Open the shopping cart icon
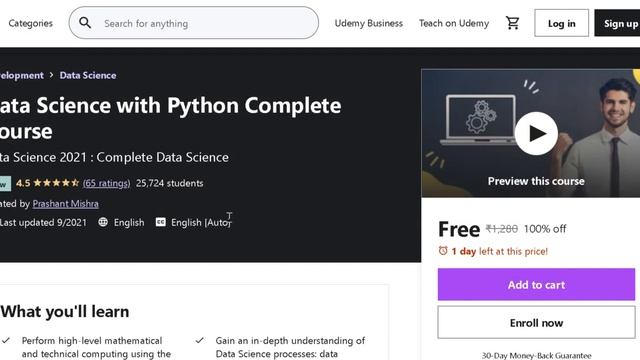The width and height of the screenshot is (640, 360). (x=512, y=23)
